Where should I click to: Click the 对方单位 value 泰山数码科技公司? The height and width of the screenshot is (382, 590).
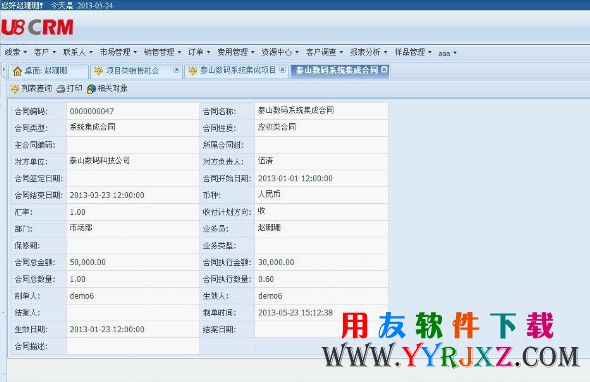coord(100,161)
